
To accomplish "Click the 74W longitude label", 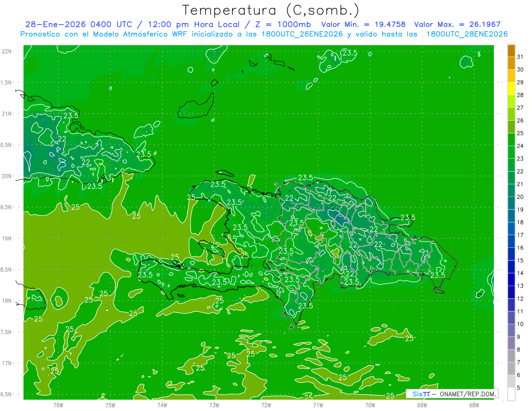I will pos(162,405).
